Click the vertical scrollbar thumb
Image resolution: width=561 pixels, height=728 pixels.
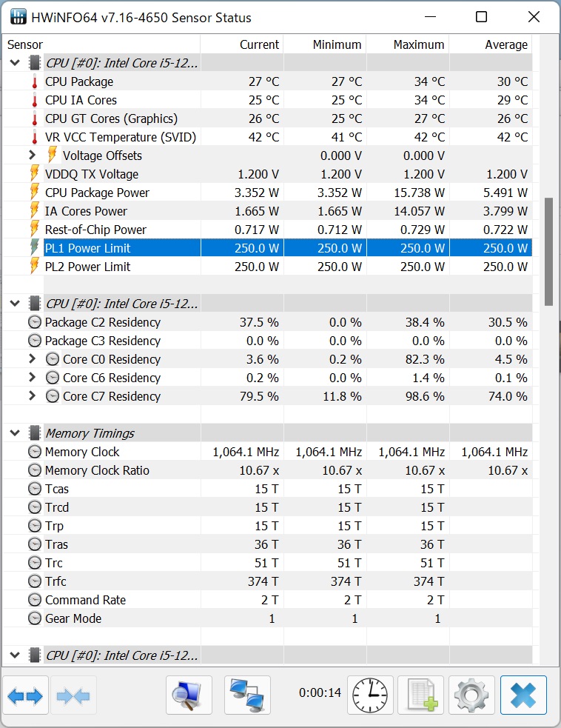[x=548, y=252]
